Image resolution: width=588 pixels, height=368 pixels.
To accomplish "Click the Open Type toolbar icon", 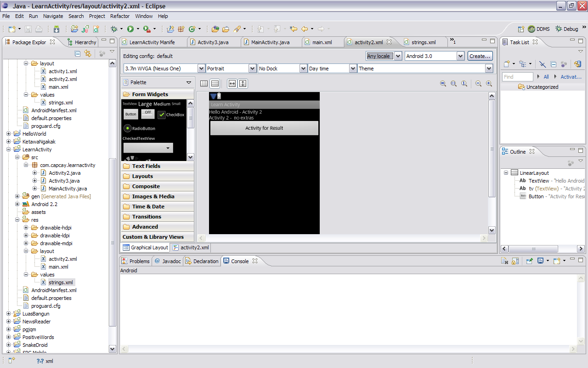I will 215,29.
